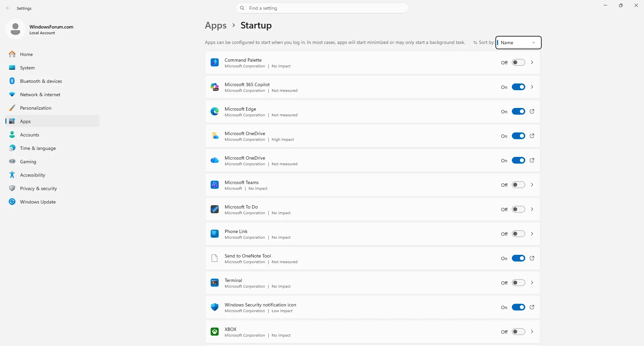The image size is (644, 346).
Task: Expand Microsoft To Do details chevron
Action: pos(532,210)
